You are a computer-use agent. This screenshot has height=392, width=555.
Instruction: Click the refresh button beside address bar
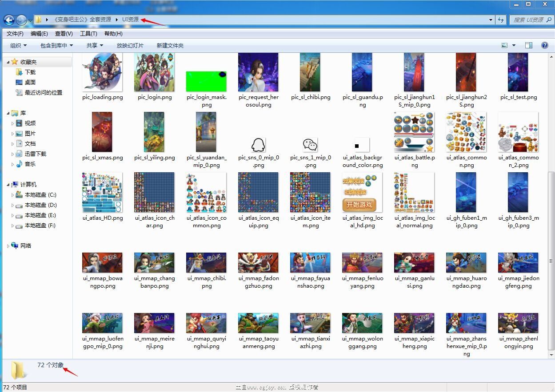[501, 20]
